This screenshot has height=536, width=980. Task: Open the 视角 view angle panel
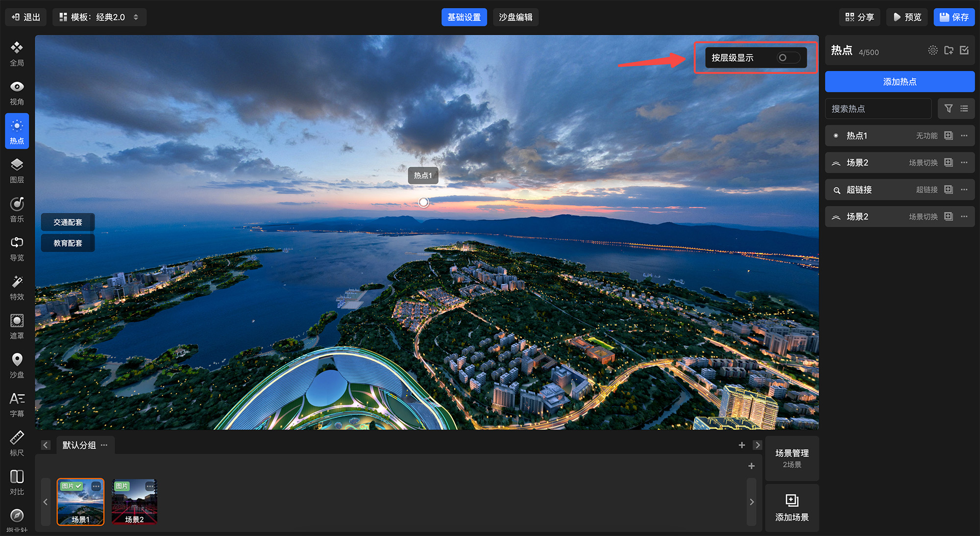(17, 93)
